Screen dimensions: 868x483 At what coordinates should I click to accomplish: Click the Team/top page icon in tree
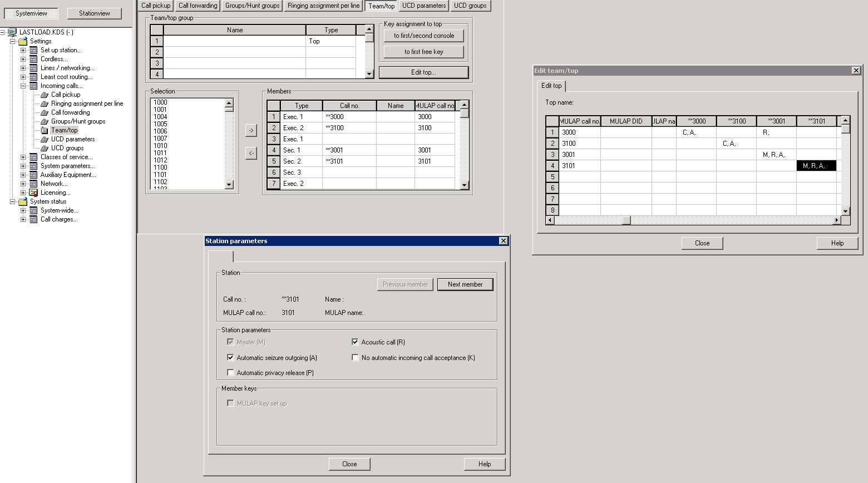point(45,130)
